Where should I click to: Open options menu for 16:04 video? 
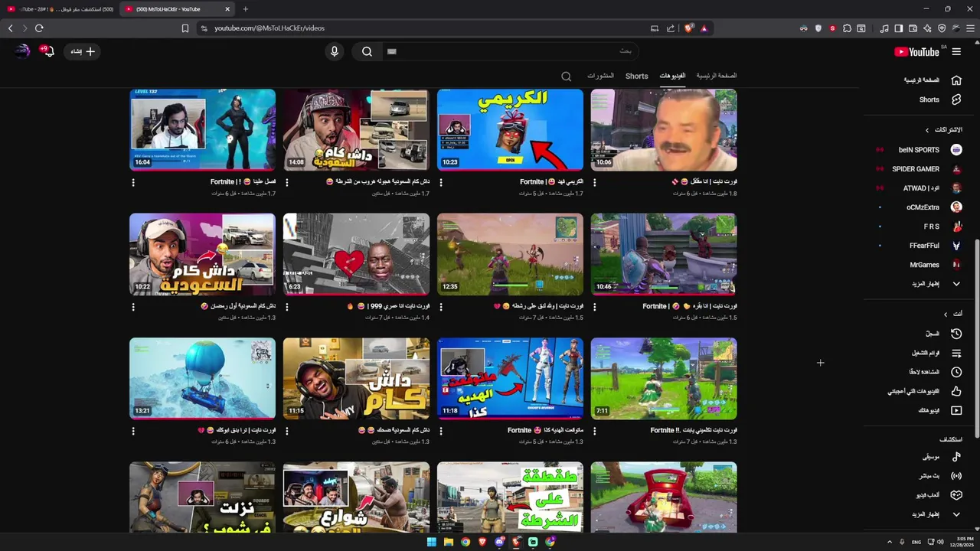(x=133, y=183)
